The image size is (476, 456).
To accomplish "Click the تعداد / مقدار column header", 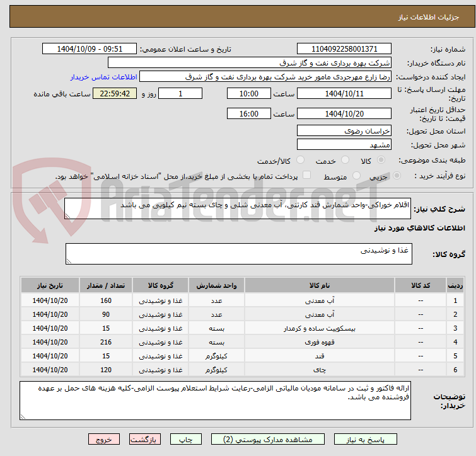I will pyautogui.click(x=106, y=285).
